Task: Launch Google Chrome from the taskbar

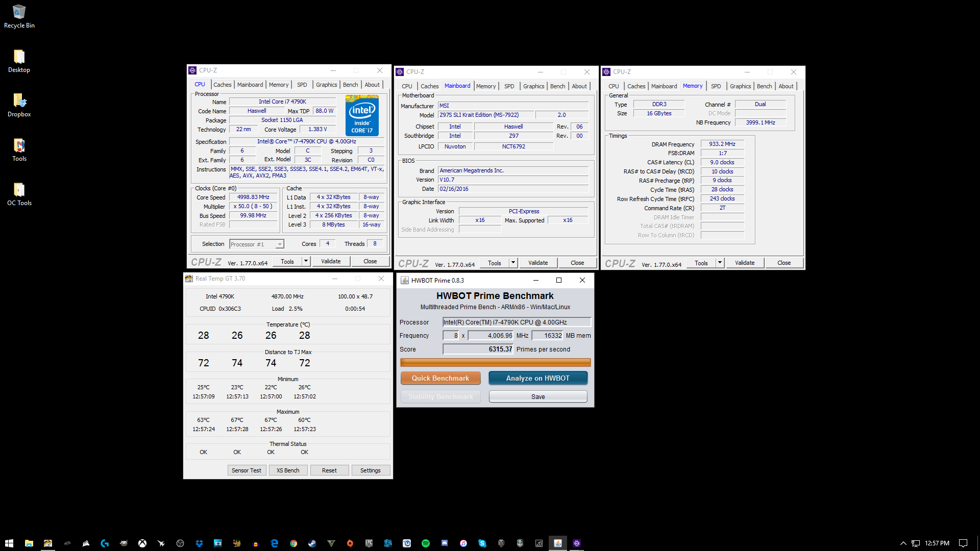Action: (x=293, y=543)
